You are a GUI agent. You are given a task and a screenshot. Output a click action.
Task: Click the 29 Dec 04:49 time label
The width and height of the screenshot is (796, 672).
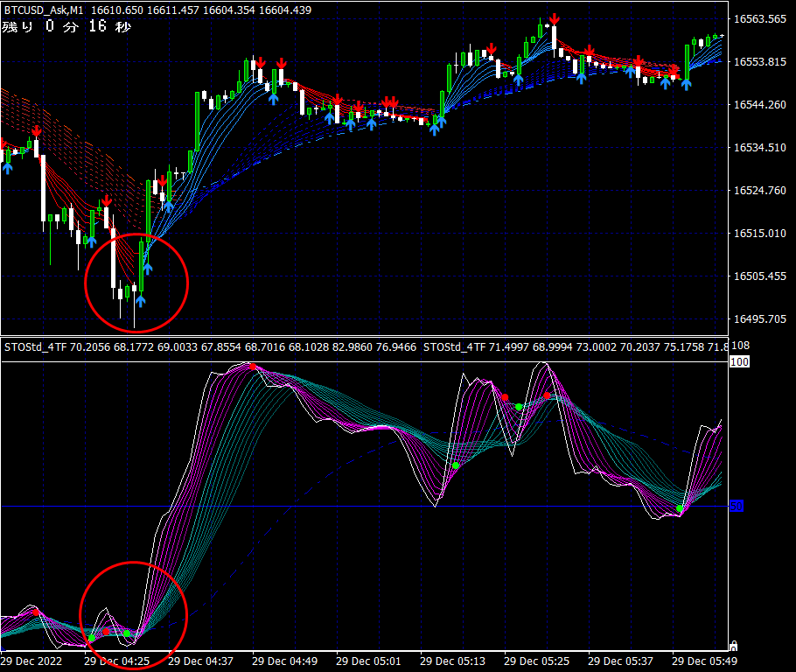tap(285, 661)
